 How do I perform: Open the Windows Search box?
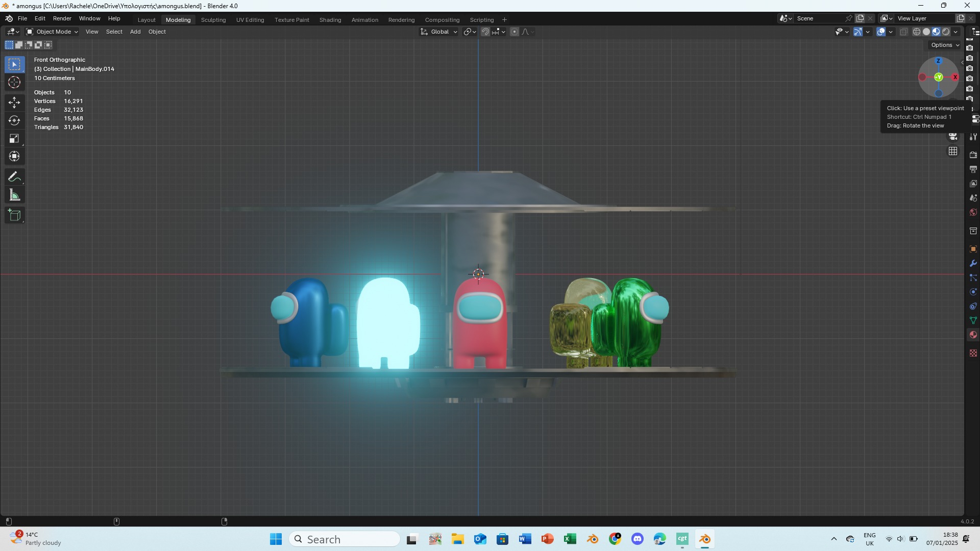click(345, 539)
